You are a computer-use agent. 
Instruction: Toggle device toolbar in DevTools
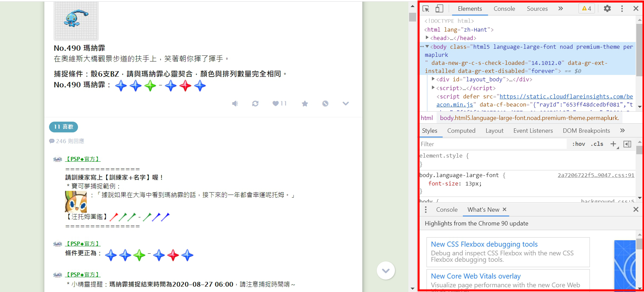point(439,9)
